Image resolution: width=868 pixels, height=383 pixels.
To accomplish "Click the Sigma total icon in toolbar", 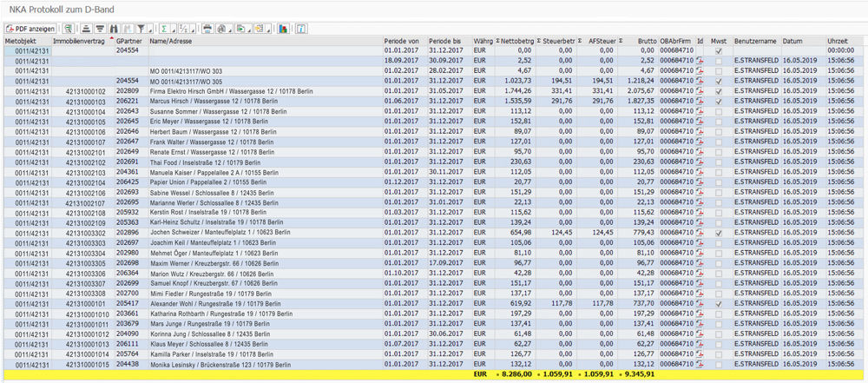I will (163, 29).
